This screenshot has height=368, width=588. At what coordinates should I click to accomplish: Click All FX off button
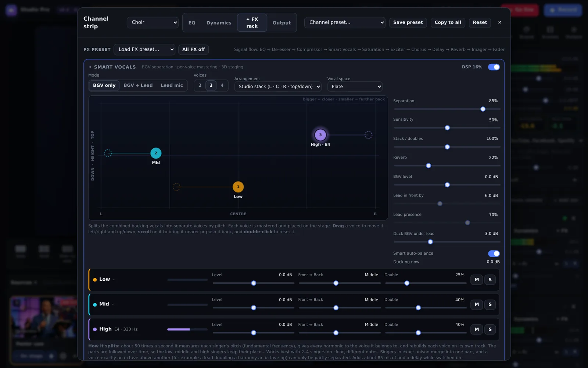193,49
